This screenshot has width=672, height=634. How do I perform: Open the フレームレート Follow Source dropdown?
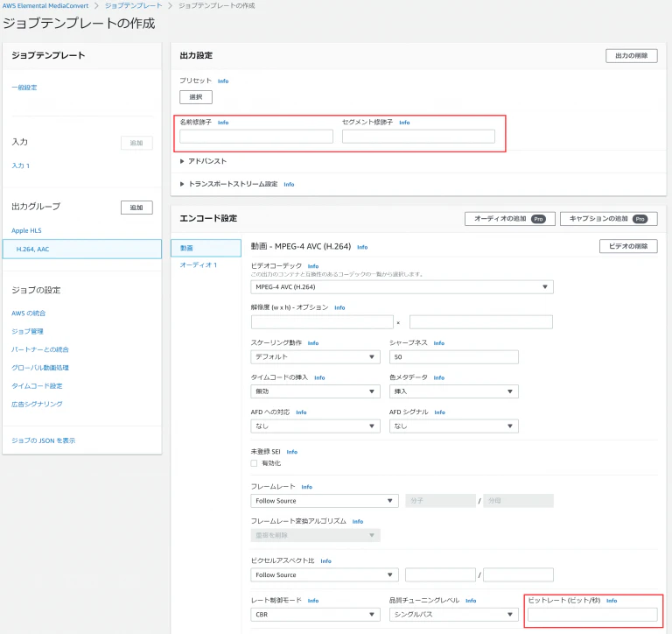(x=325, y=501)
